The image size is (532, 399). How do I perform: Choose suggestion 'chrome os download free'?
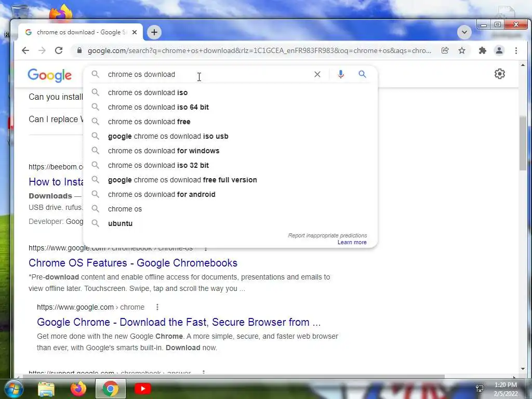coord(230,122)
